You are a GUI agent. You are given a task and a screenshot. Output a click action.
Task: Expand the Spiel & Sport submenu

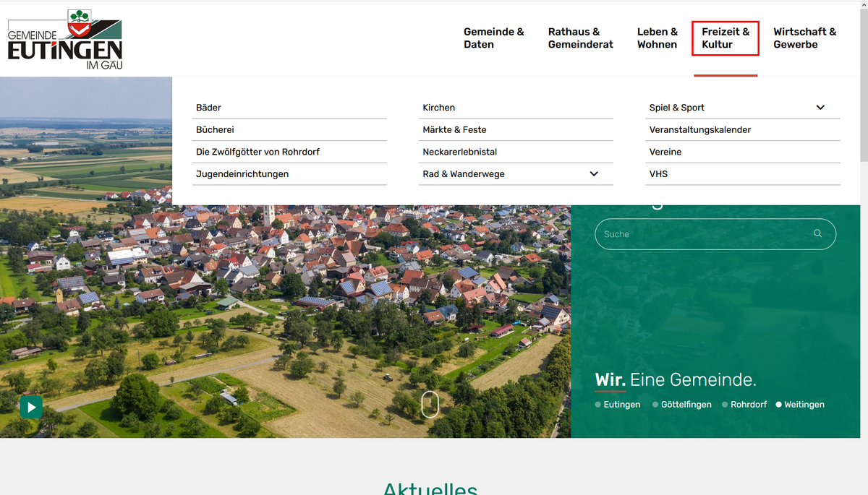point(820,108)
